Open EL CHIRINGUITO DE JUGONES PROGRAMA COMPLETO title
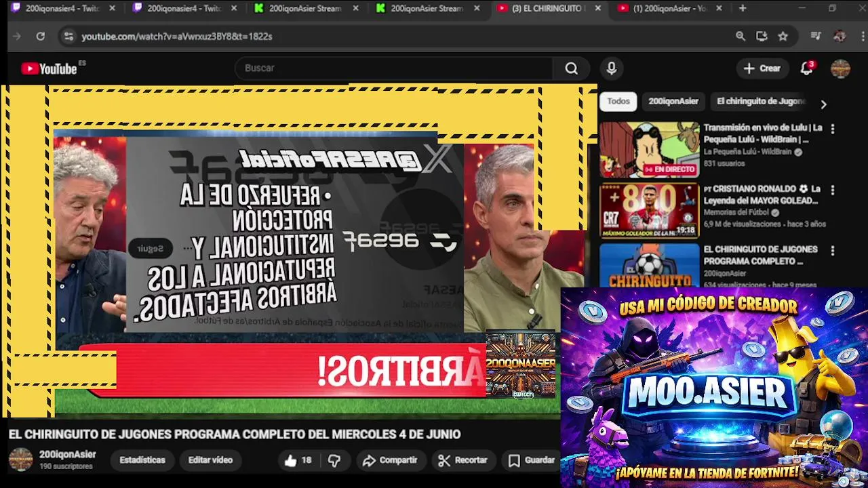 (x=760, y=256)
